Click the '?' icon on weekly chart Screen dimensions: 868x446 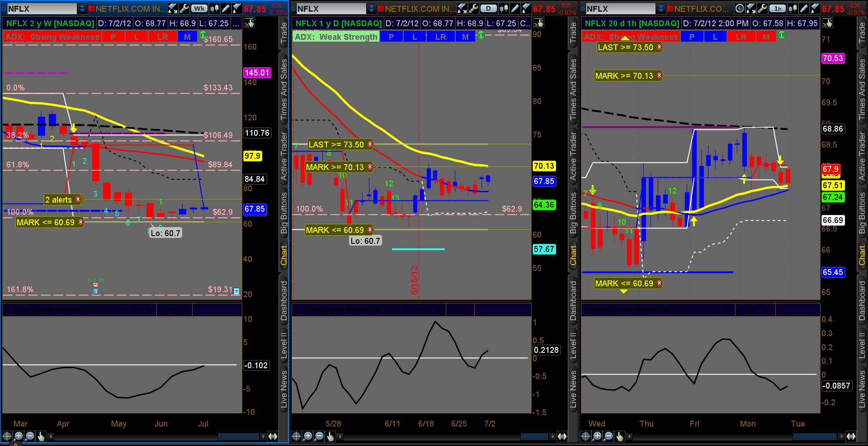[x=236, y=292]
